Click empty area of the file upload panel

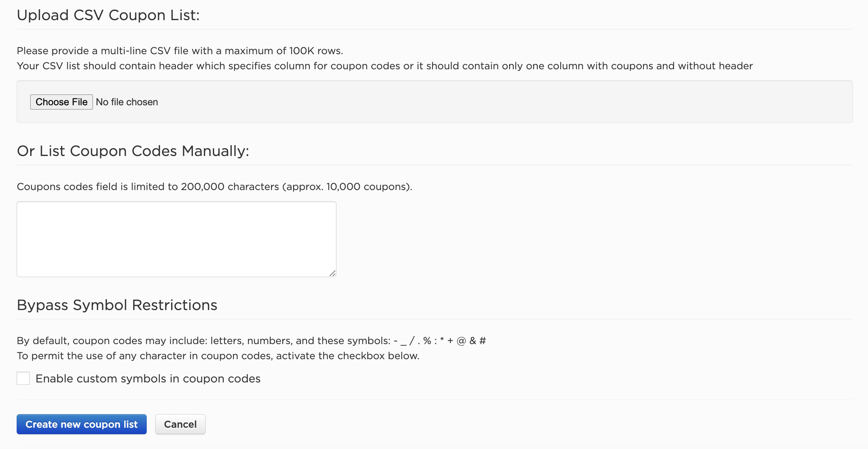pyautogui.click(x=503, y=102)
